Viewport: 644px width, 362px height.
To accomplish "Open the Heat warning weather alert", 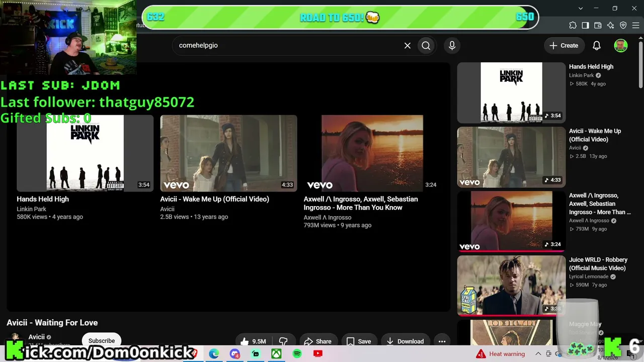I will pos(501,354).
